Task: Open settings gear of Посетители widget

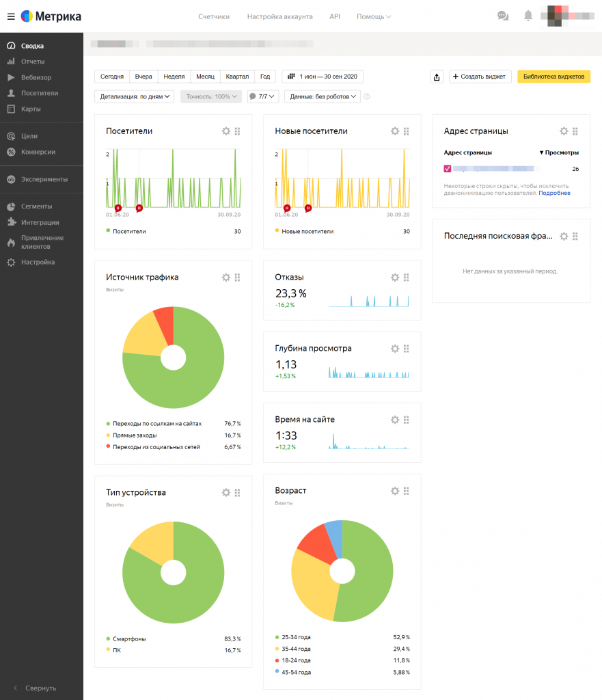Action: tap(226, 131)
